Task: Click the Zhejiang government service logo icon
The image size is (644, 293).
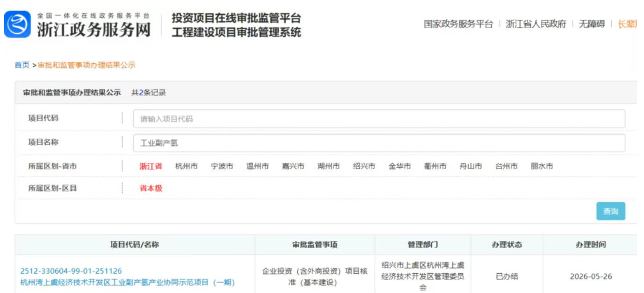Action: [x=18, y=24]
